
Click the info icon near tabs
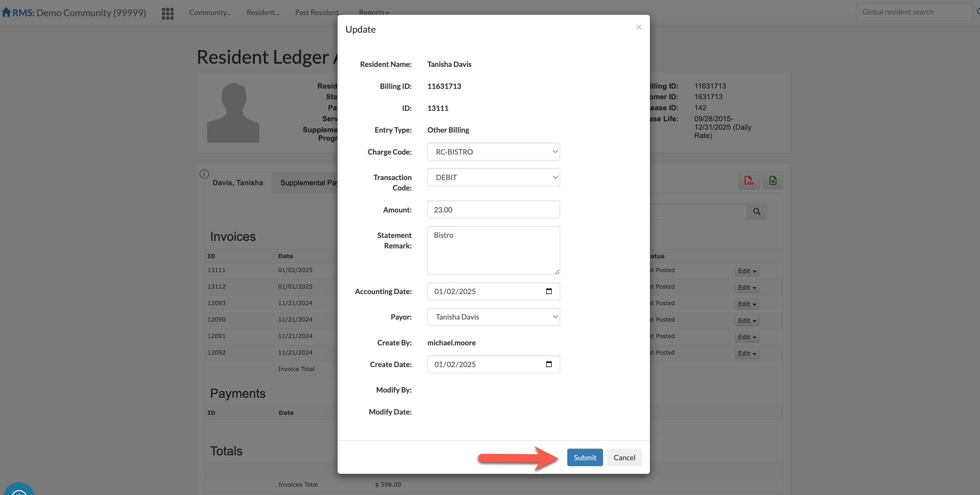coord(204,174)
